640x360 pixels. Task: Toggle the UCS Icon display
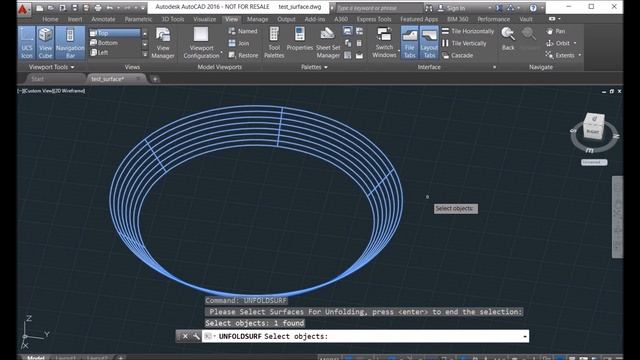(x=27, y=43)
